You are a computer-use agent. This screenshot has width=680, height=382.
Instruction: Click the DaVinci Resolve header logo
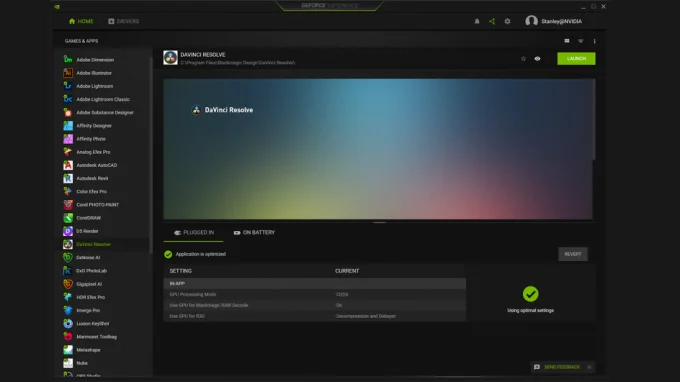click(170, 58)
